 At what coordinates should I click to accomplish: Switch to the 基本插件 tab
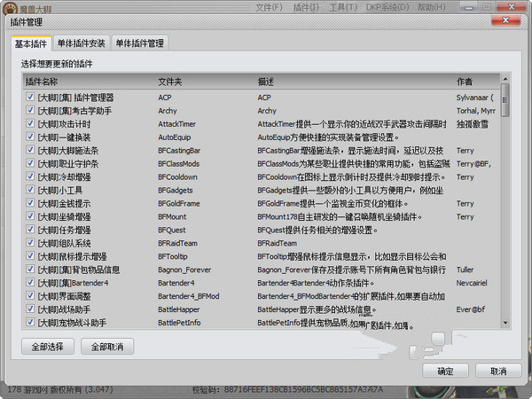(x=31, y=43)
